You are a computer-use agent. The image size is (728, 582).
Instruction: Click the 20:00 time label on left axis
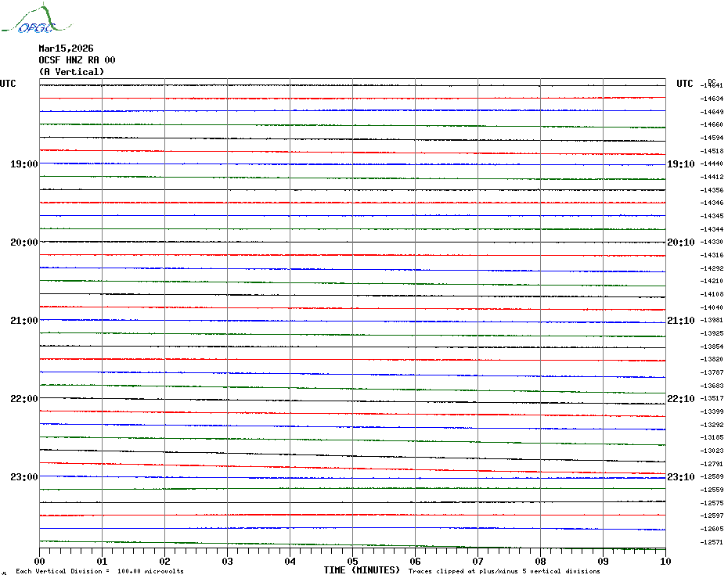(x=23, y=242)
